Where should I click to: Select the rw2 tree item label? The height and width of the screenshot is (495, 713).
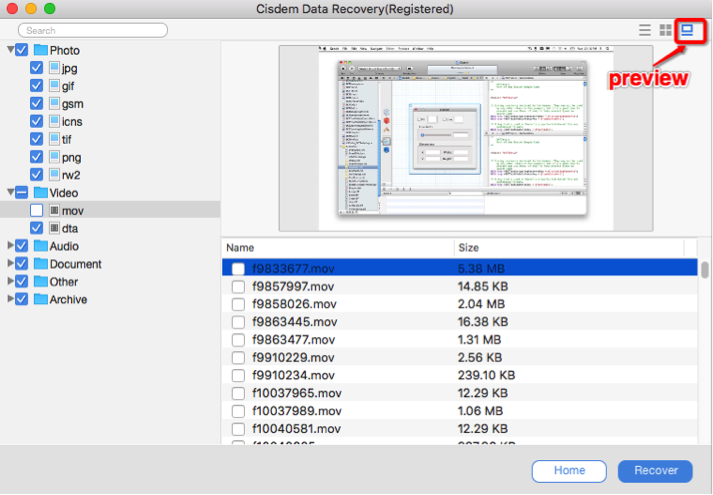pyautogui.click(x=71, y=175)
